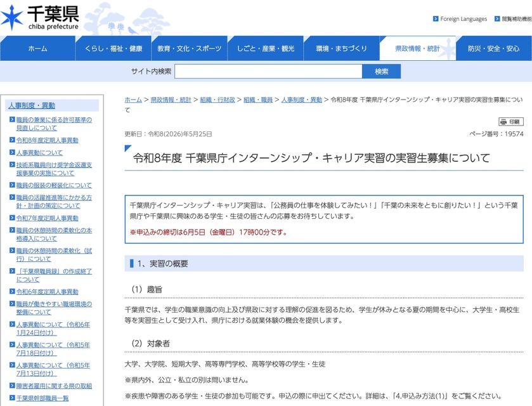This screenshot has width=532, height=406.
Task: Open the しごと・産業・観光 tab
Action: click(x=265, y=48)
